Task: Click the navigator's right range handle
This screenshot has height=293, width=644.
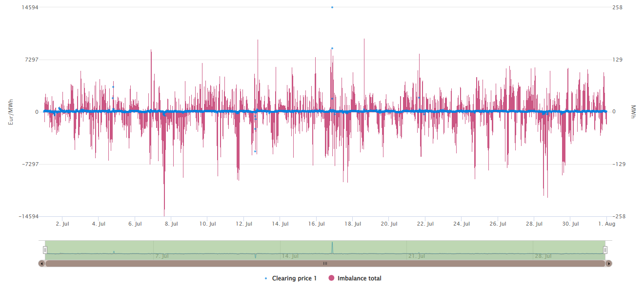Action: coord(605,250)
